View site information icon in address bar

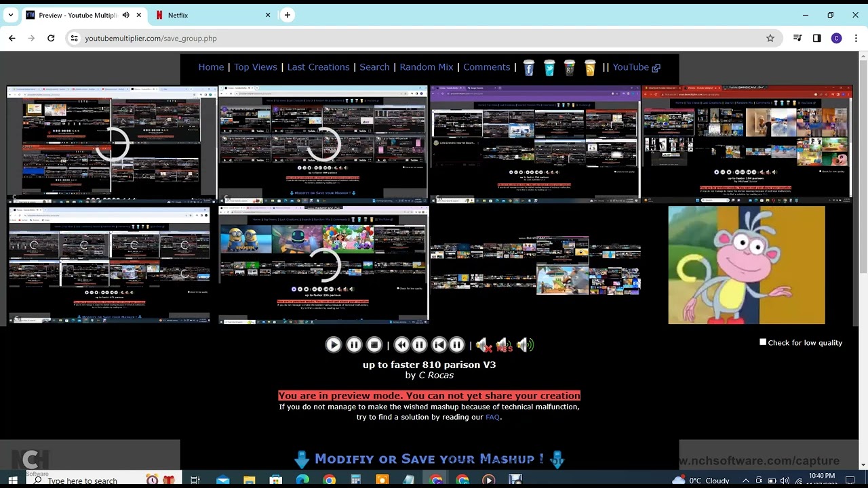click(74, 39)
